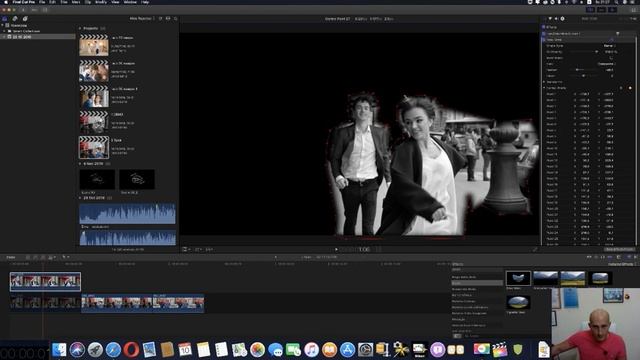The height and width of the screenshot is (360, 640).
Task: Select the fifth highlighted project thumbnail
Action: point(94,147)
